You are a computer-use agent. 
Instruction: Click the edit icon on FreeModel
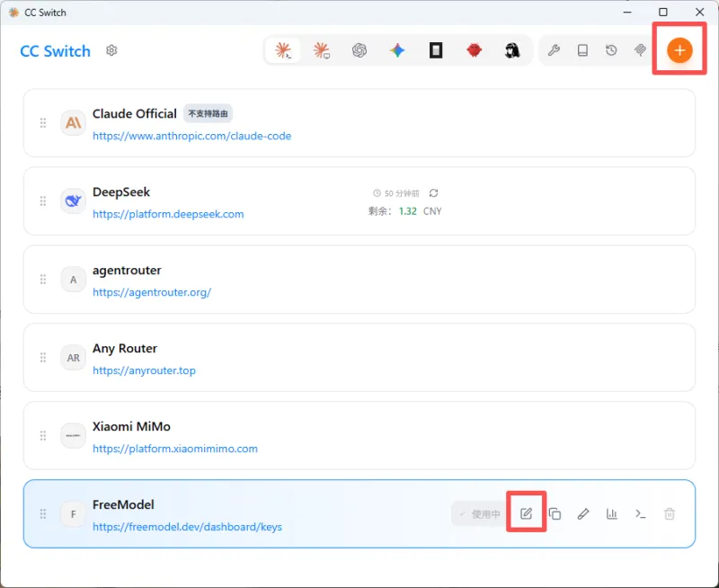526,513
